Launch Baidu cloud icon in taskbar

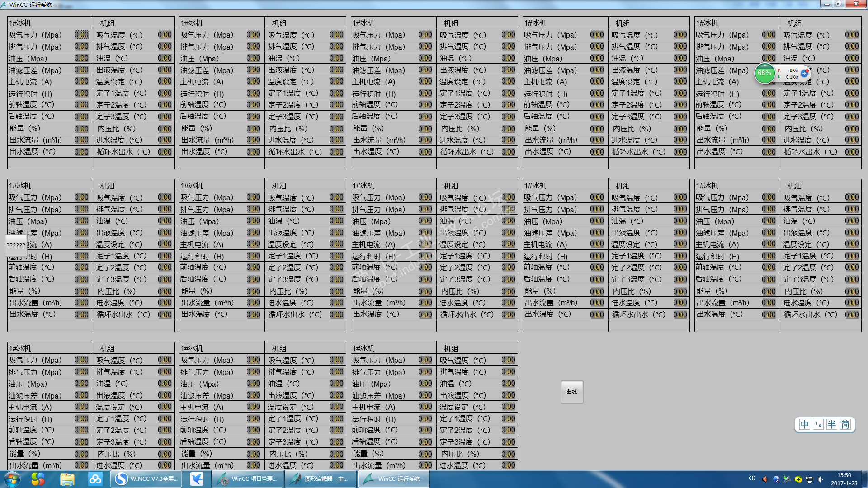coord(95,479)
